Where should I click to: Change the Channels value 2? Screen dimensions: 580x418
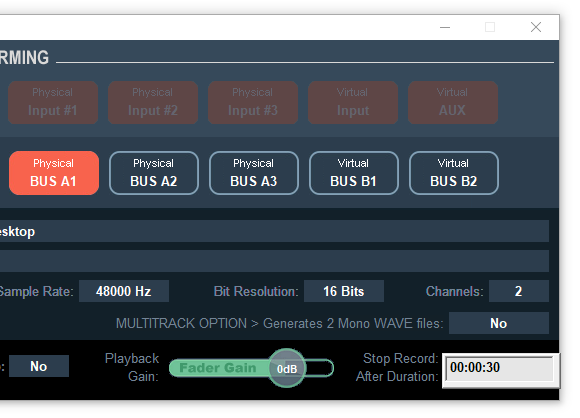pyautogui.click(x=519, y=291)
